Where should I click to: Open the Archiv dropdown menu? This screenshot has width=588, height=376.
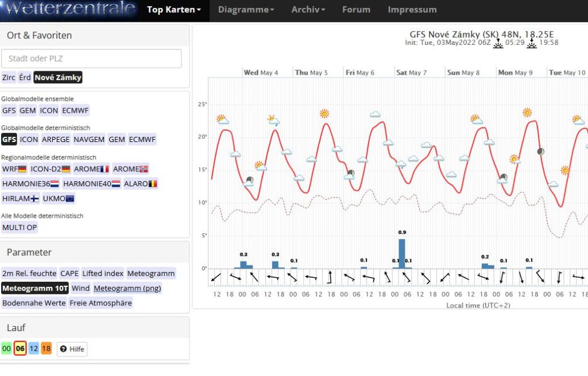pos(308,10)
